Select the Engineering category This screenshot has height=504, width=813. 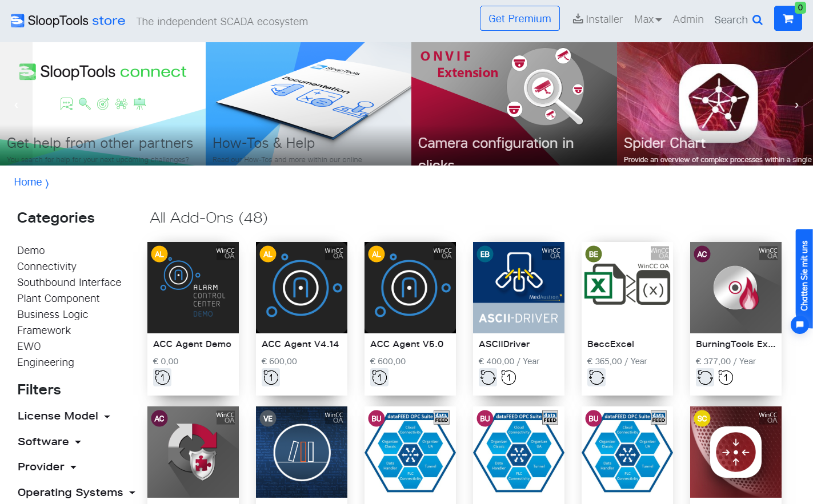point(46,362)
